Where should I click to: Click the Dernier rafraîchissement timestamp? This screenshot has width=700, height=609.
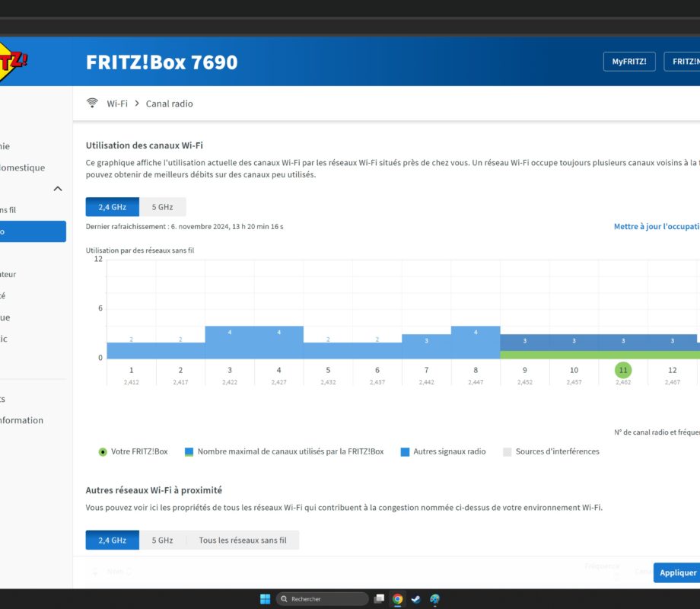click(x=184, y=227)
